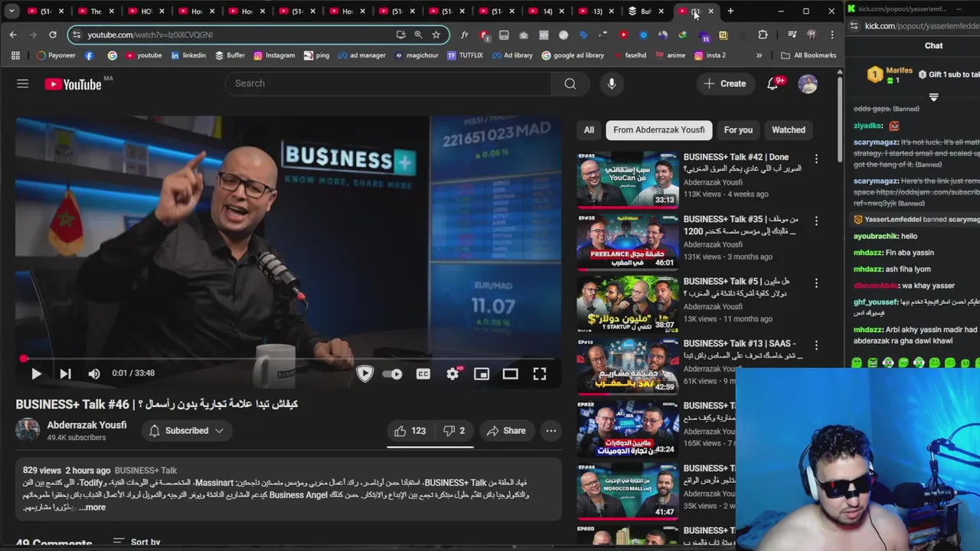The width and height of the screenshot is (980, 551).
Task: Dislike the video
Action: [454, 431]
